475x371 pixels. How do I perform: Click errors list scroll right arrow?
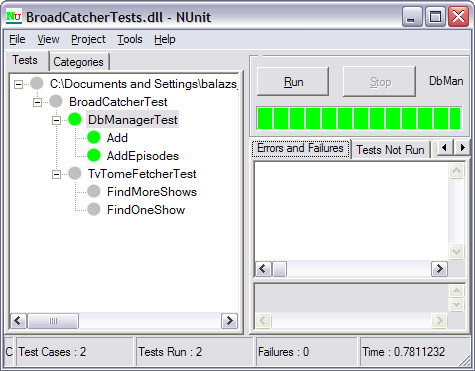(439, 268)
